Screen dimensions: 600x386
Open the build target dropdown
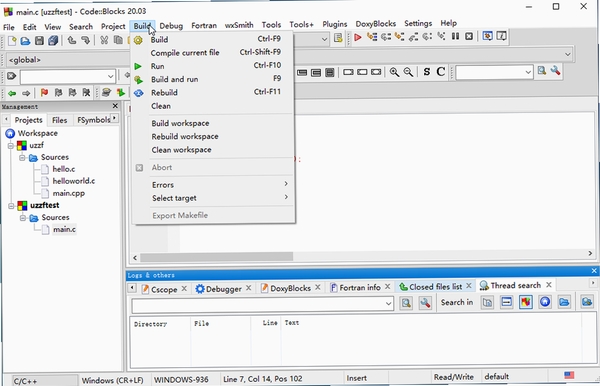coord(324,39)
